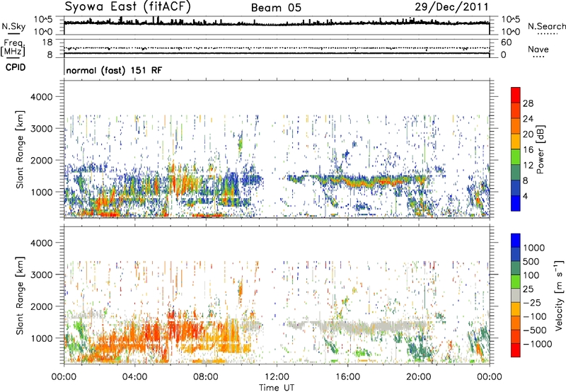
Task: Select the "Beam 05" heading
Action: tap(276, 8)
